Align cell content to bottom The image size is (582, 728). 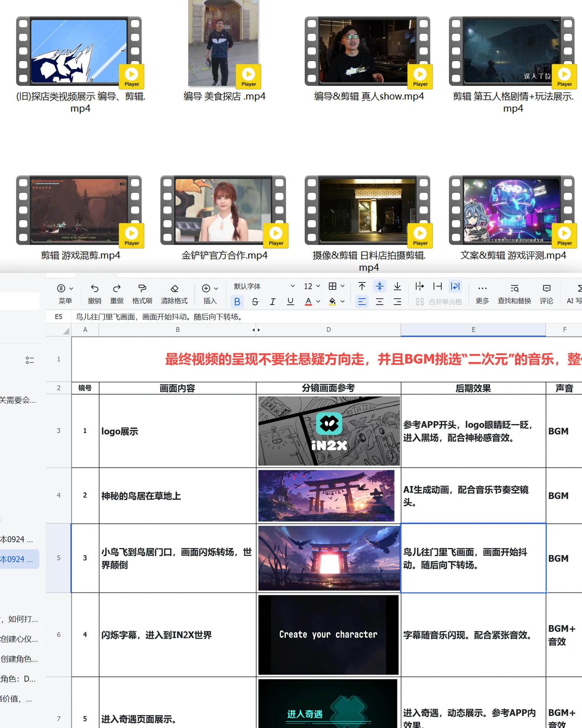pyautogui.click(x=397, y=286)
